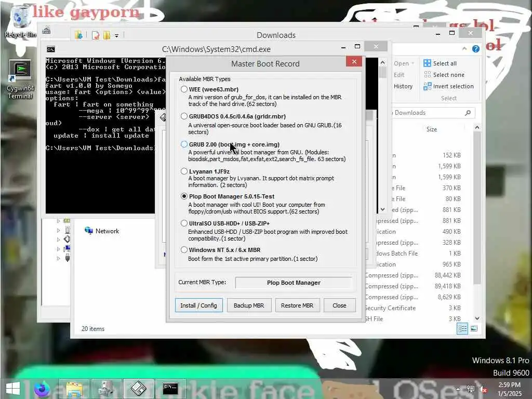532x399 pixels.
Task: Expand the tree node with the monitor icon
Action: tap(58, 249)
